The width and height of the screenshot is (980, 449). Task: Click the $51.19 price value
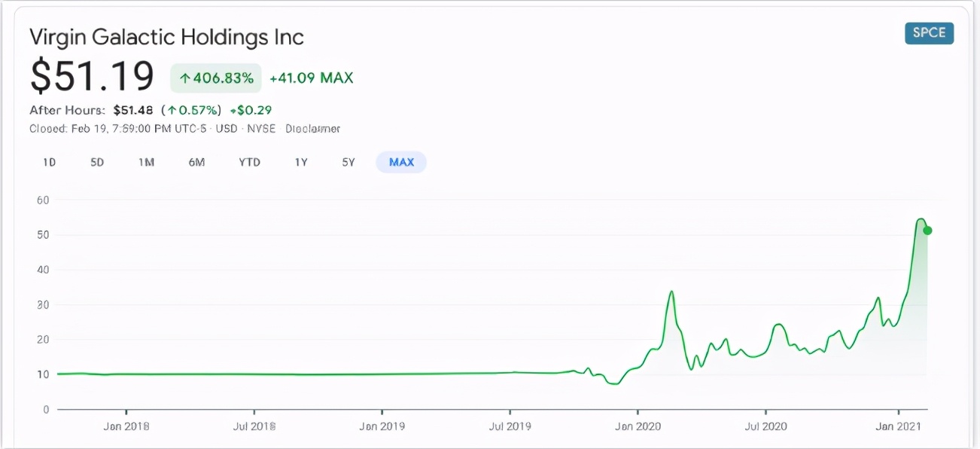coord(92,76)
